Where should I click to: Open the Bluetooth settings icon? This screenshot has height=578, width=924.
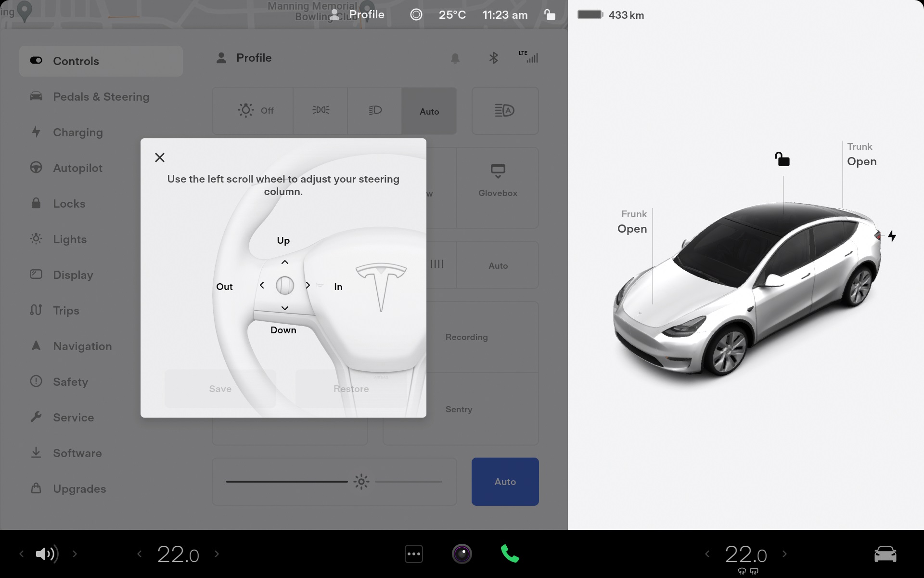(x=493, y=58)
